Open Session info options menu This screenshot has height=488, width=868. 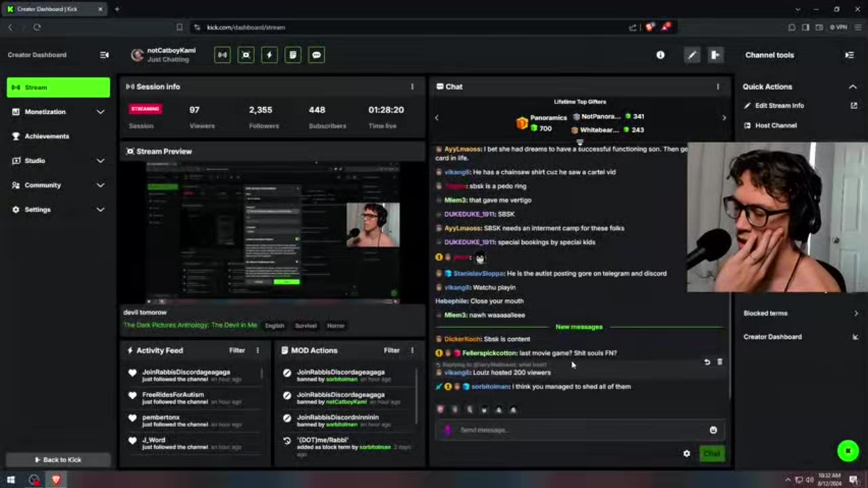coord(412,87)
